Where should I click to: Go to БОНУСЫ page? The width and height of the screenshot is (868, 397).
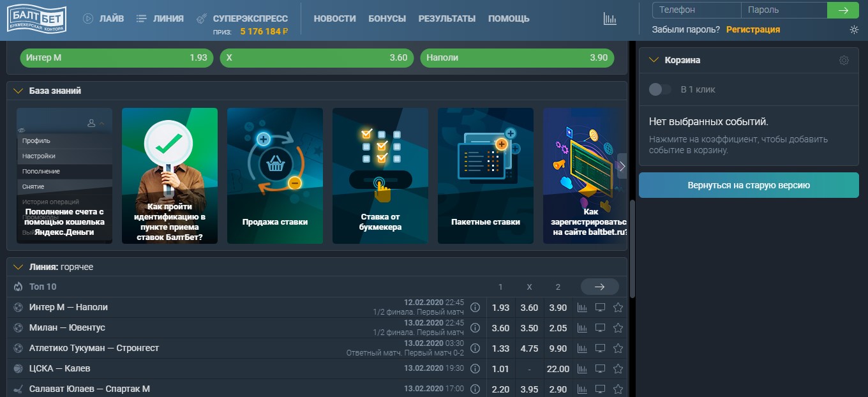pos(387,19)
